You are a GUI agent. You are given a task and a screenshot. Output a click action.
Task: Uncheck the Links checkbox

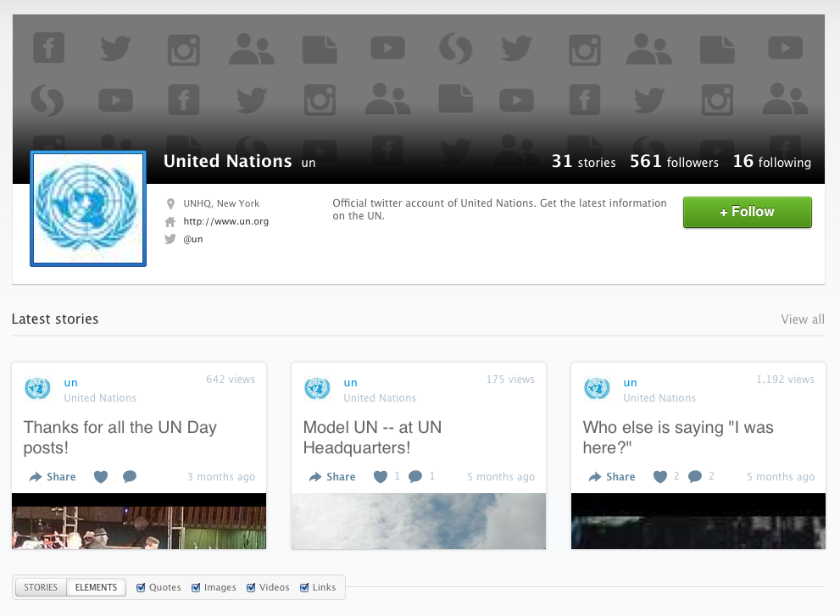click(304, 587)
